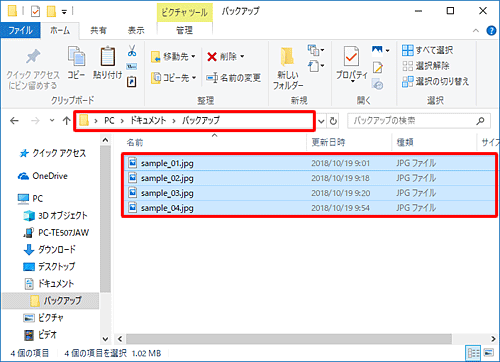Click the 貼り付け (Paste) clipboard icon
Screen dimensions: 500x362
coord(107,56)
